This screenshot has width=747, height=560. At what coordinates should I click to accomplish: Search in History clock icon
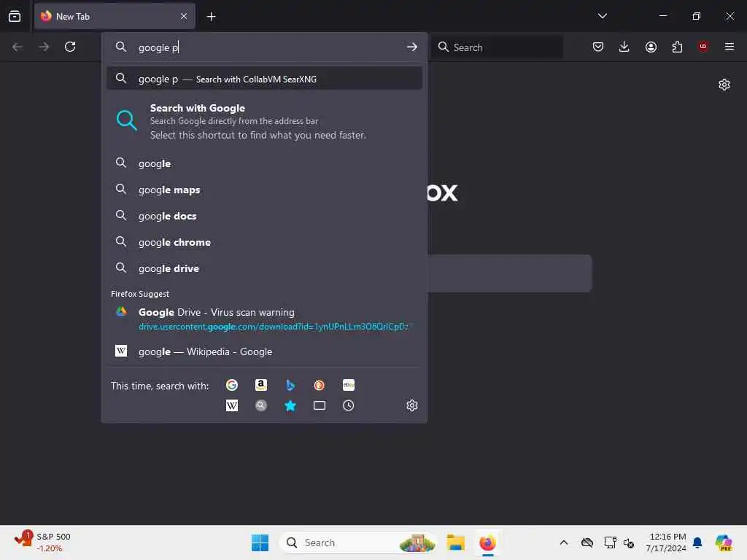point(348,405)
